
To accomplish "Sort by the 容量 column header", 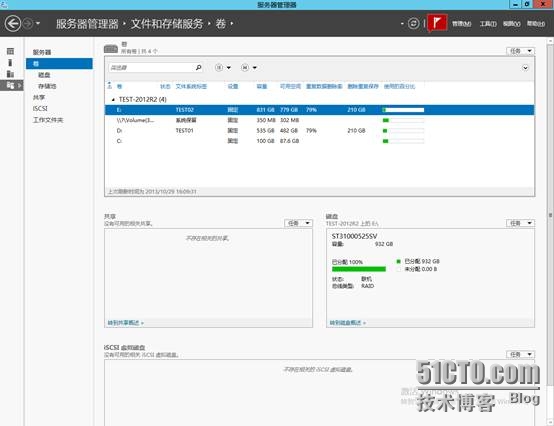I will tap(262, 87).
